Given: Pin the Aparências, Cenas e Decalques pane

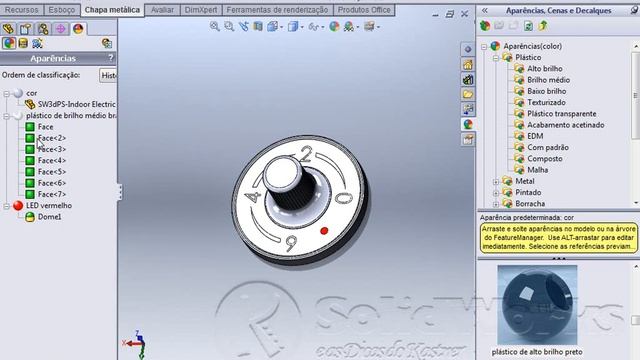Looking at the screenshot, I should [x=634, y=10].
